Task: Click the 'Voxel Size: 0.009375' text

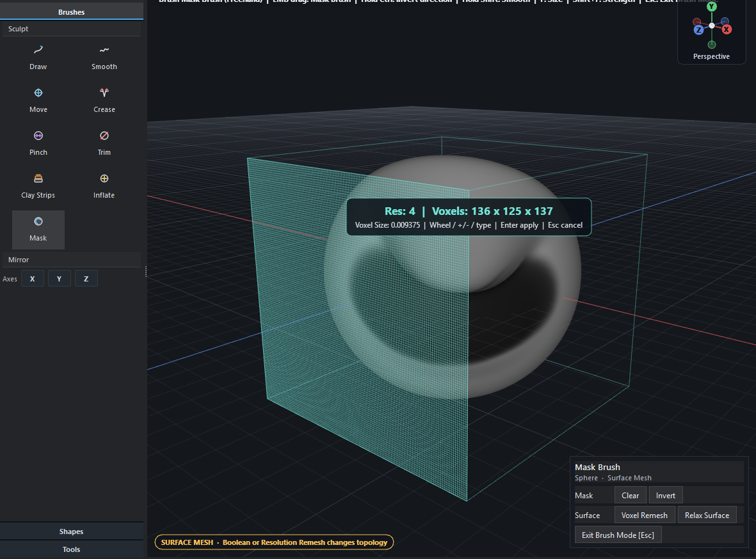Action: (387, 225)
